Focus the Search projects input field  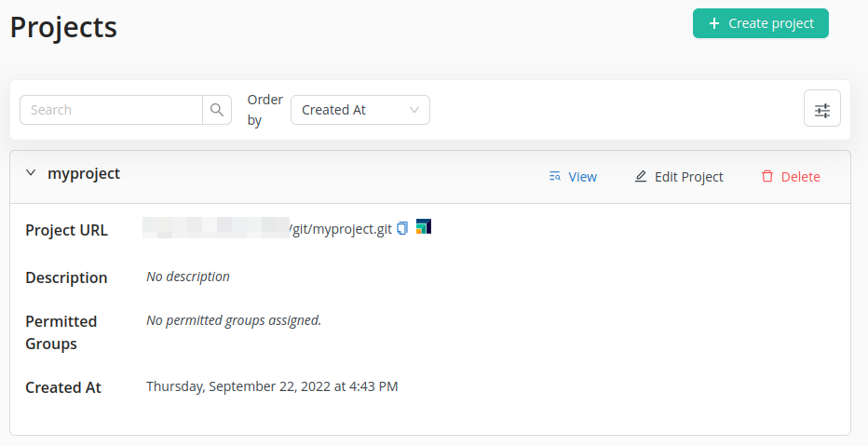[x=112, y=110]
